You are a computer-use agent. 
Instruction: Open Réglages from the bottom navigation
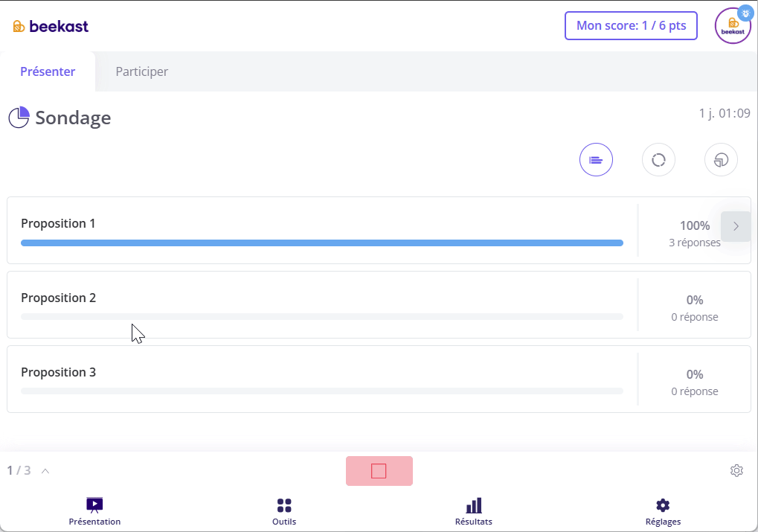663,512
